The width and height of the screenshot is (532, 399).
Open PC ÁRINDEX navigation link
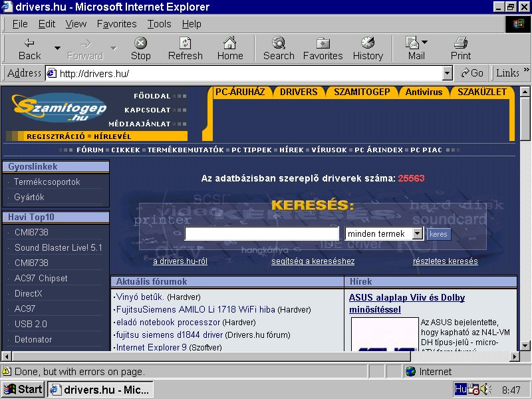(378, 150)
